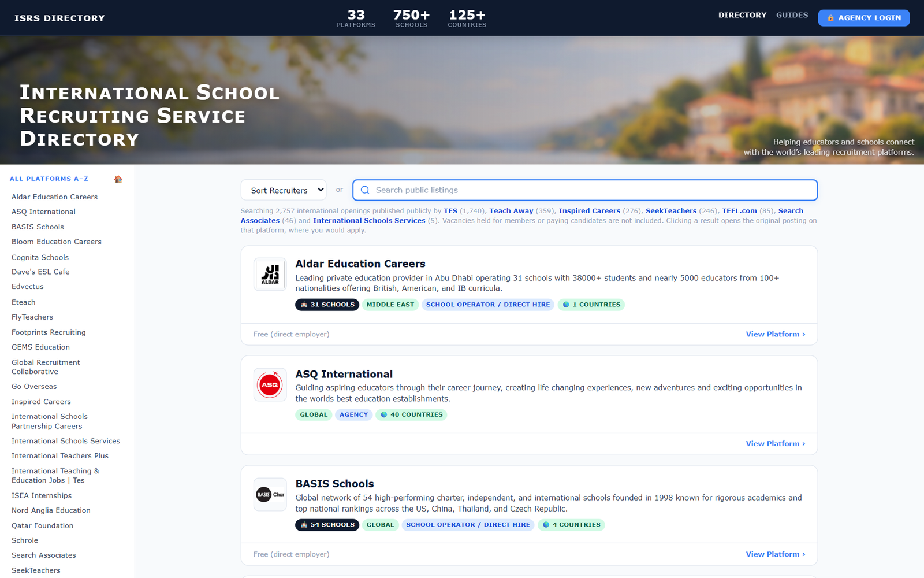Viewport: 924px width, 578px height.
Task: Select Eteach in sidebar
Action: [23, 302]
